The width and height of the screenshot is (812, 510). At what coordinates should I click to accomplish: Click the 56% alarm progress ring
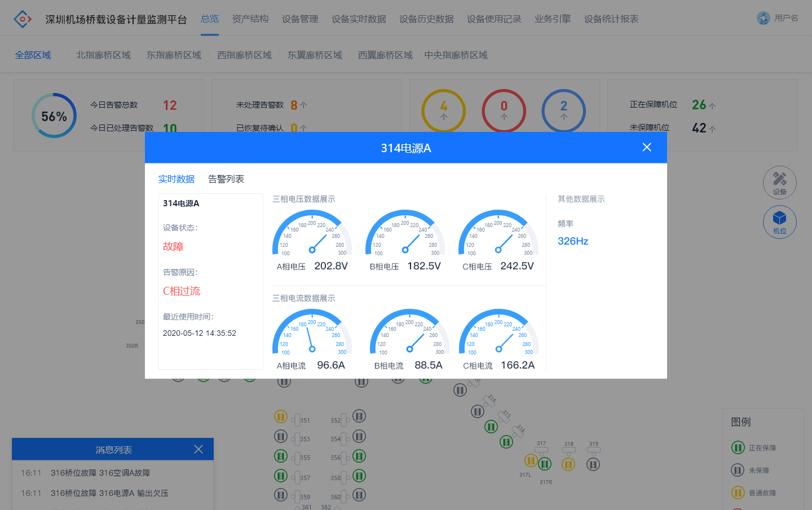coord(54,116)
